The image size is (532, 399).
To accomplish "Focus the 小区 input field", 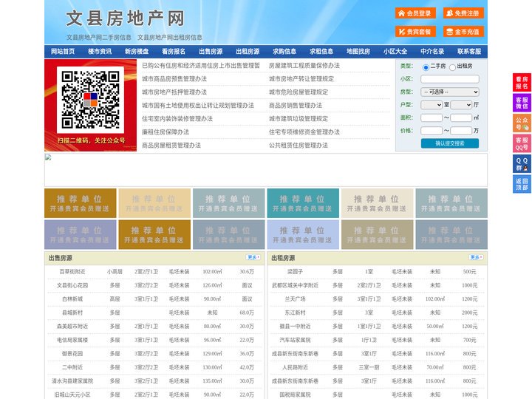I will [450, 79].
